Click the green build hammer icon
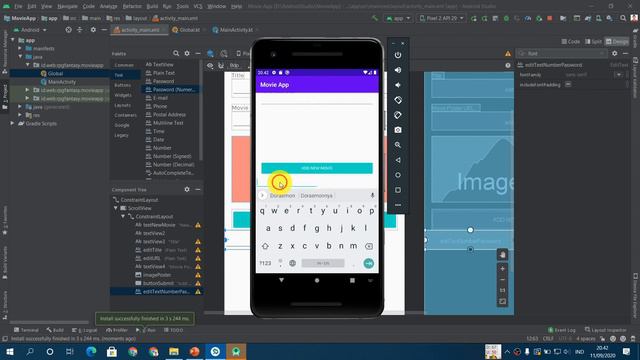Screen dimensions: 640x360 pos(375,18)
